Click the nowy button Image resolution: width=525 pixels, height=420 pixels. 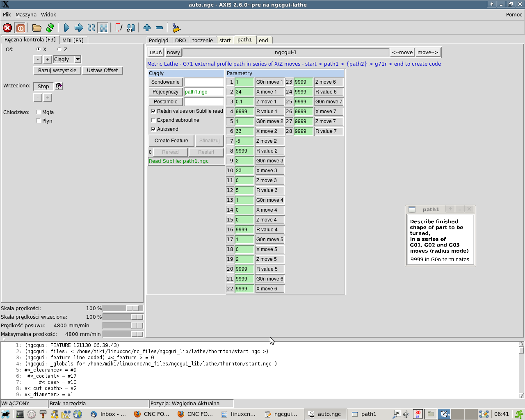[173, 52]
